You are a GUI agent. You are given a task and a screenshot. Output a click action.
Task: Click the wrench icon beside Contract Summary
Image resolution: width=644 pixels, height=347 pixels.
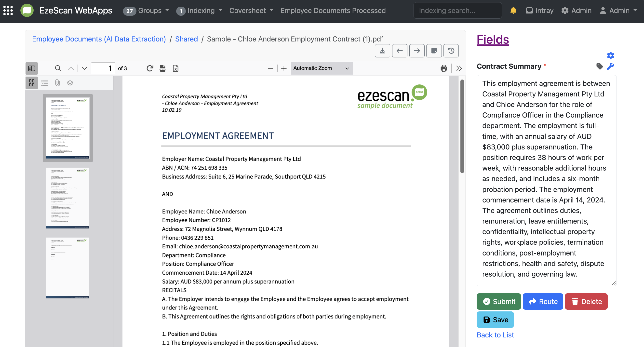[611, 66]
